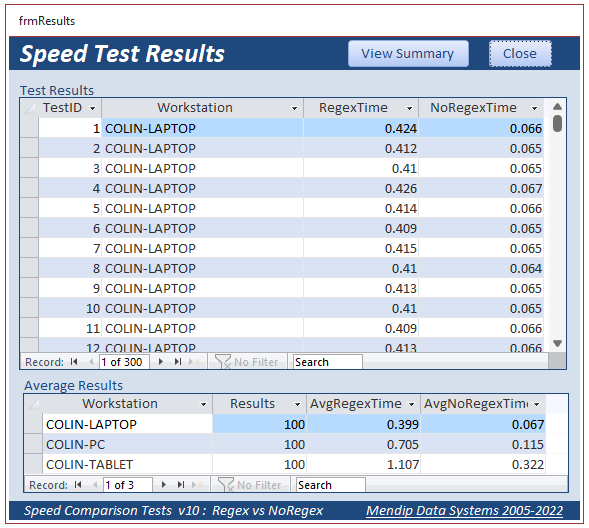Click RegexTime value 0.426 in row 4

point(361,188)
